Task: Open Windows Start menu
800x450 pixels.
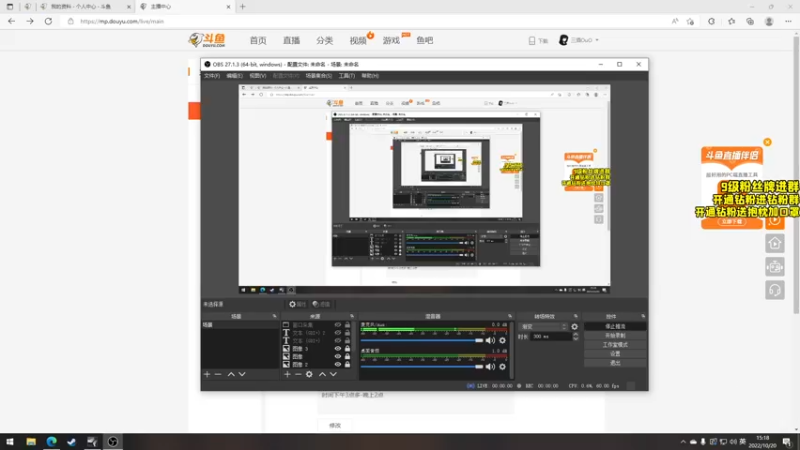Action: pyautogui.click(x=10, y=442)
